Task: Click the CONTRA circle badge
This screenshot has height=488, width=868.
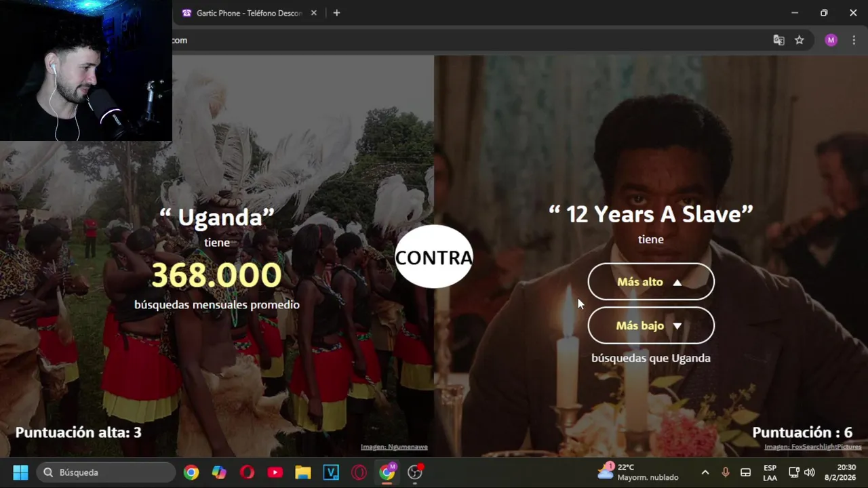Action: coord(434,258)
